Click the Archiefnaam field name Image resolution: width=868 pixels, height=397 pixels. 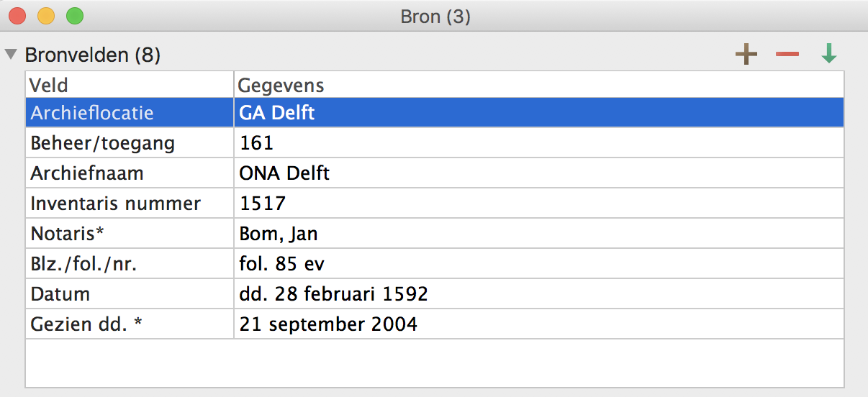pos(86,173)
